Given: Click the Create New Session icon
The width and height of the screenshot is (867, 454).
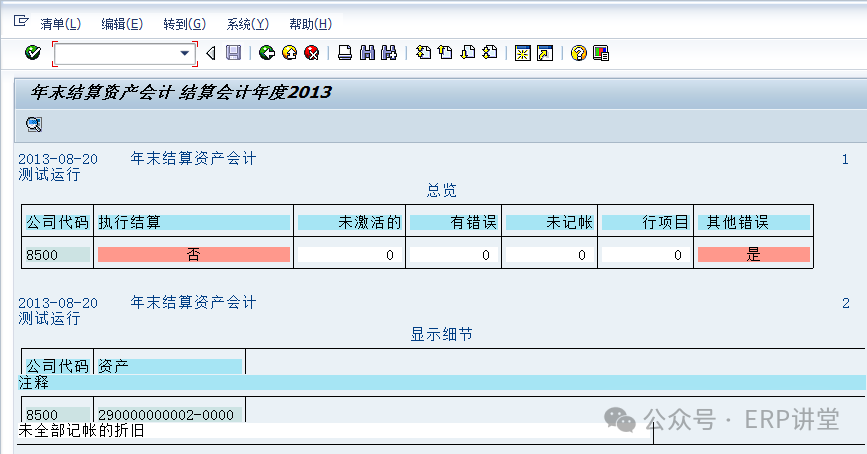Looking at the screenshot, I should 523,53.
